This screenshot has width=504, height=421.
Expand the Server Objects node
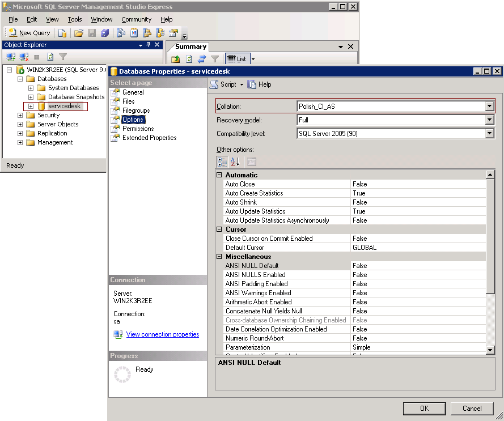(x=20, y=124)
